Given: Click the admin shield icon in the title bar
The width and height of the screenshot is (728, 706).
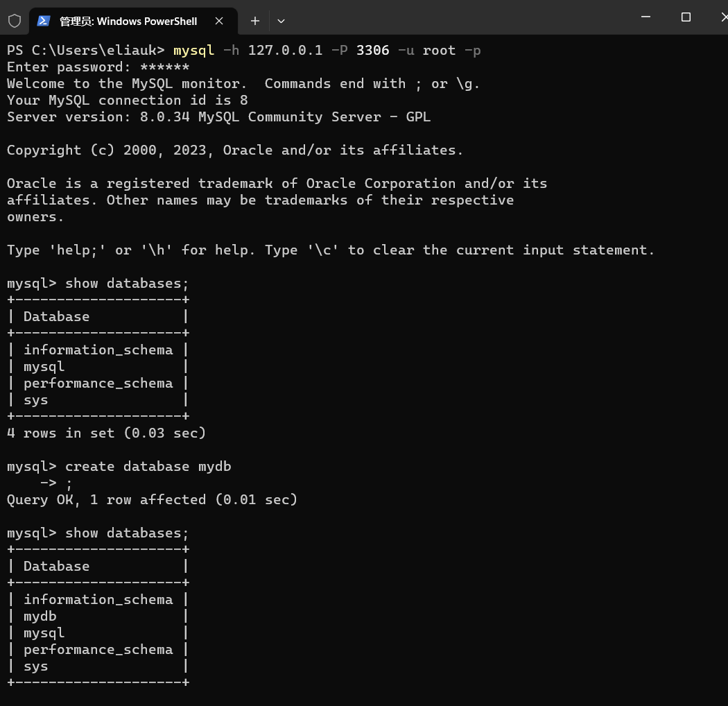Looking at the screenshot, I should 14,21.
